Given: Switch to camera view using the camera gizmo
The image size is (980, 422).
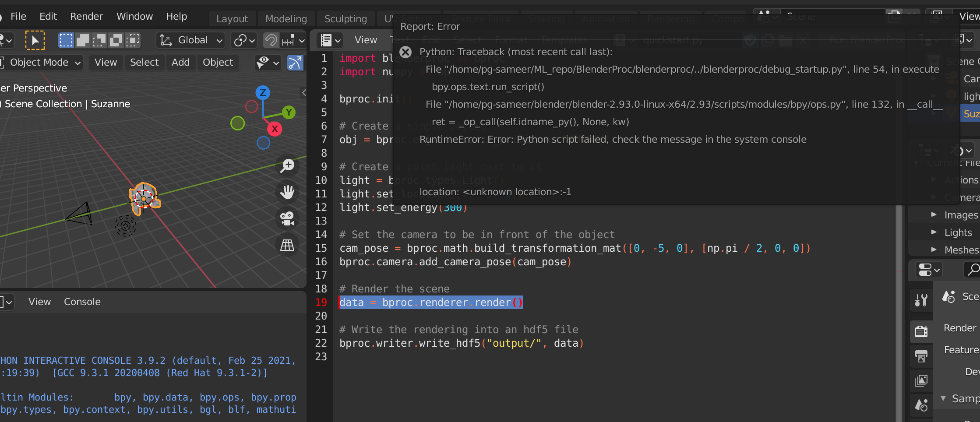Looking at the screenshot, I should (x=287, y=219).
